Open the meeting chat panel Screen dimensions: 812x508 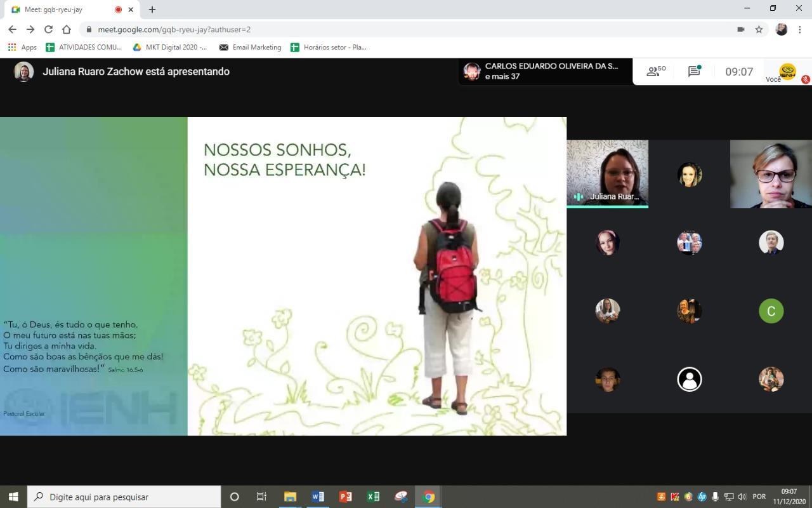[x=694, y=72]
